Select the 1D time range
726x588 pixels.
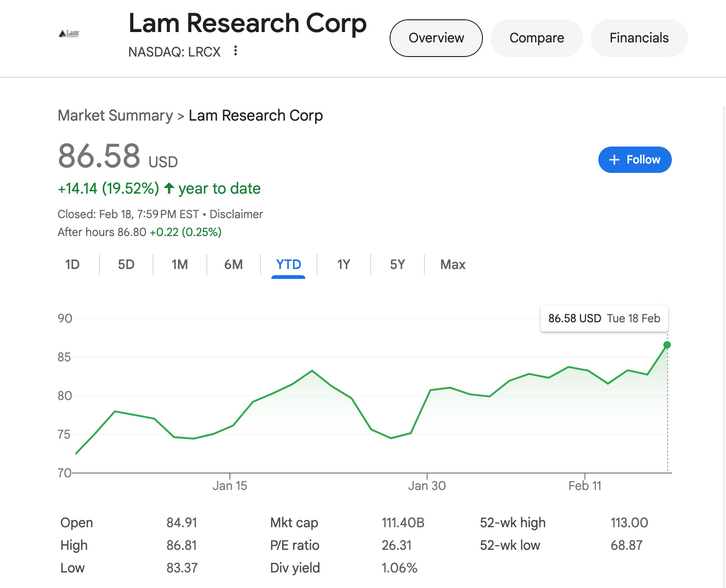(x=73, y=265)
